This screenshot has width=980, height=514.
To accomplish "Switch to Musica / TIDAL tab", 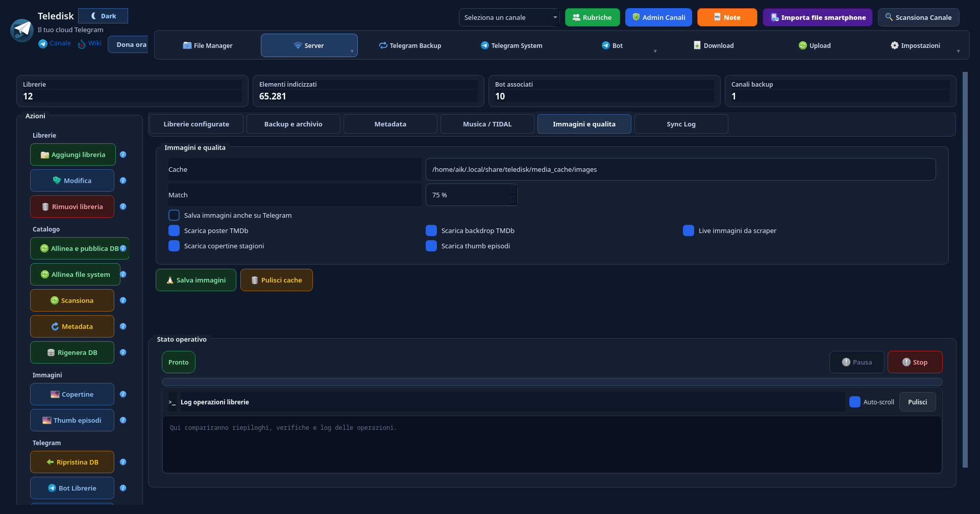I will click(x=487, y=124).
